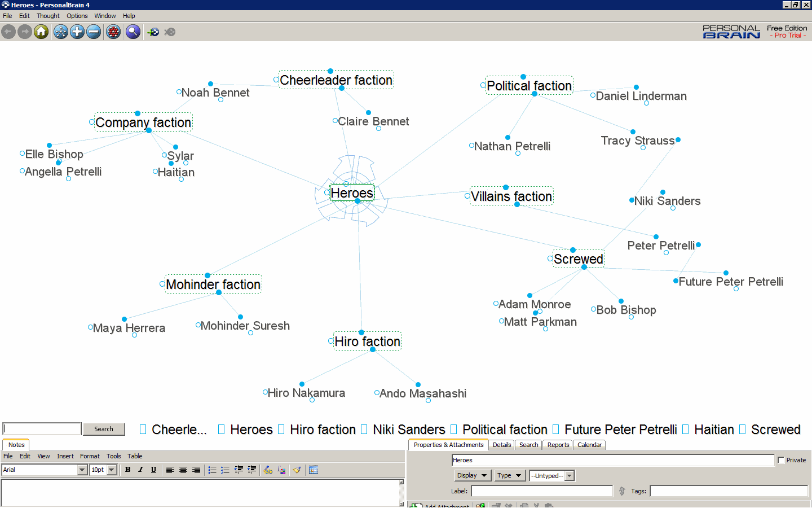Screen dimensions: 812x508
Task: Click the minus zoom-out toolbar icon
Action: [x=94, y=32]
